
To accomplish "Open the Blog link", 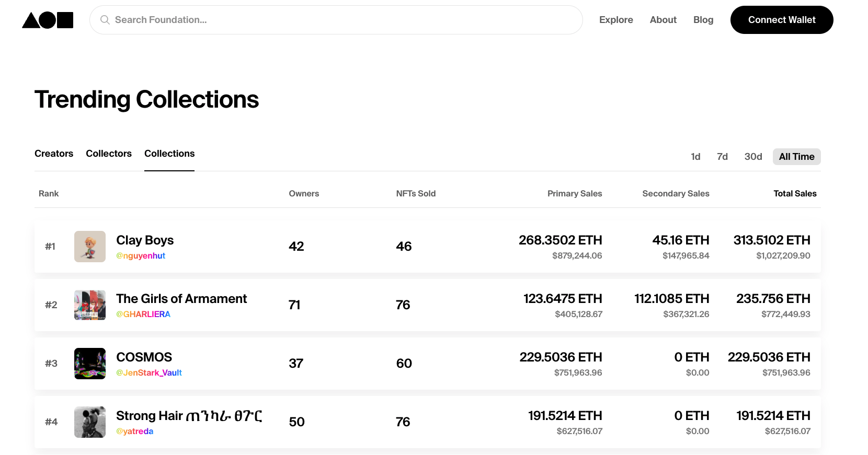I will [703, 20].
